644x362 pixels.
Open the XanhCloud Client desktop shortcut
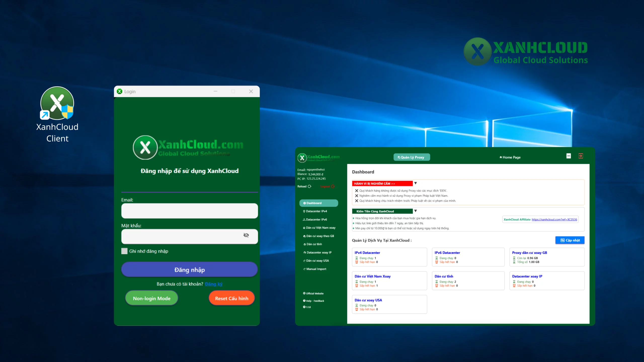pos(57,104)
